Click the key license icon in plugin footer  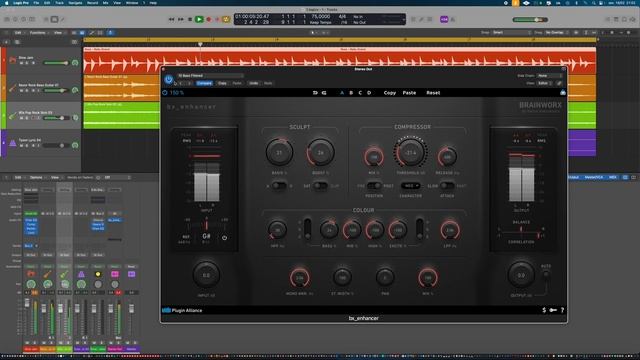tap(553, 310)
